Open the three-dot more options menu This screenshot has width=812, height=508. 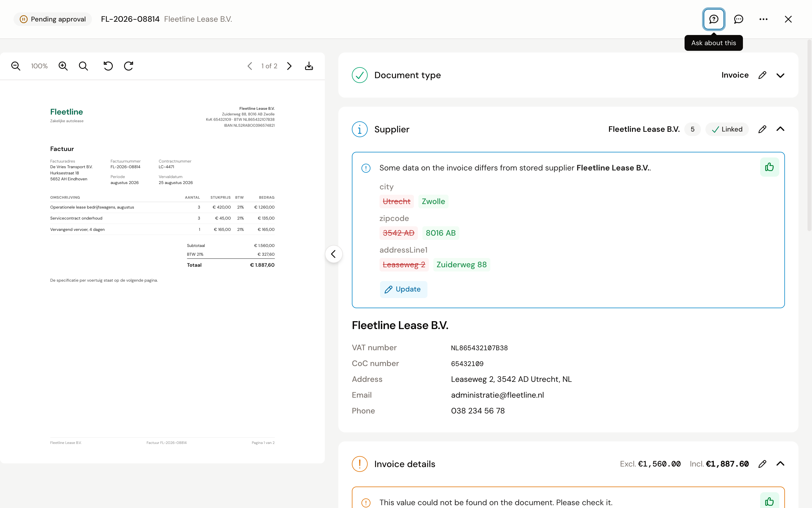(763, 19)
